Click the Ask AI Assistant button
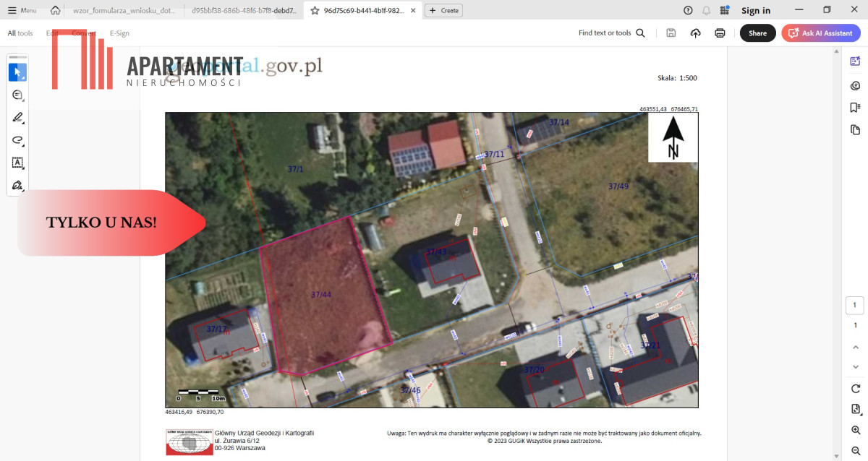 tap(820, 33)
